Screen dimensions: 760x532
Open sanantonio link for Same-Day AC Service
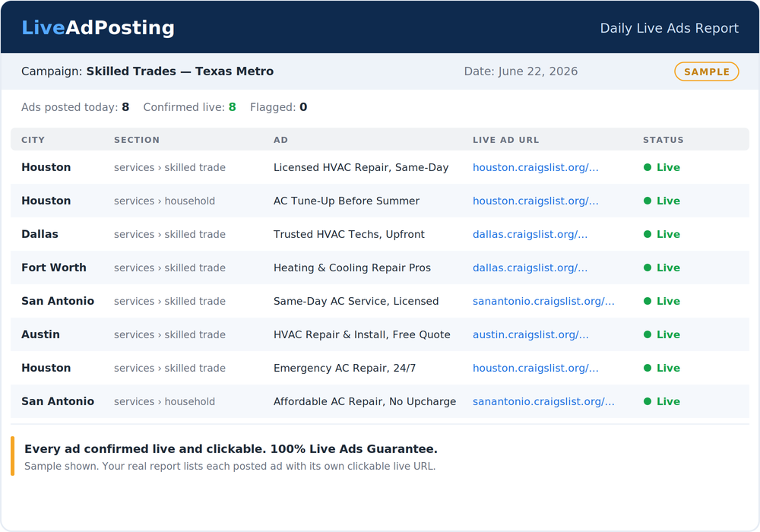point(543,301)
